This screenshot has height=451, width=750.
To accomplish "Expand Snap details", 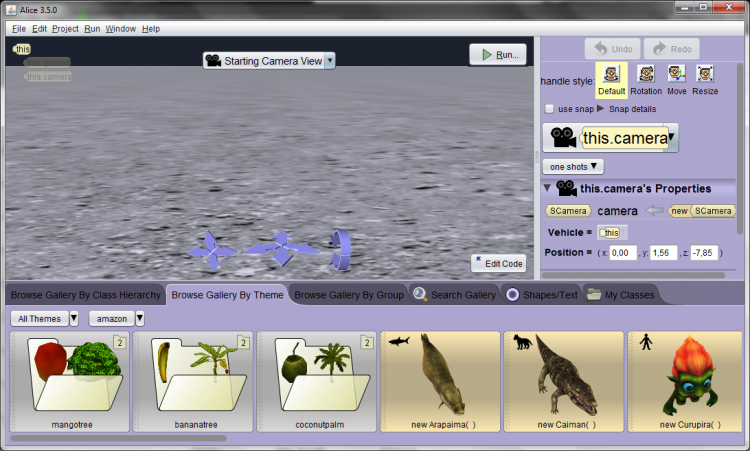I will pyautogui.click(x=600, y=109).
